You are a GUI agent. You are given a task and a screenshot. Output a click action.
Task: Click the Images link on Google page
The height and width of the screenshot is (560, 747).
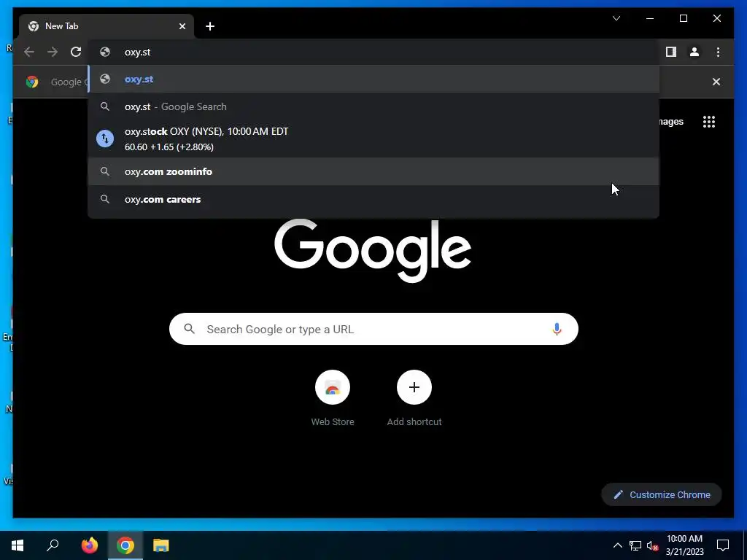(x=671, y=122)
